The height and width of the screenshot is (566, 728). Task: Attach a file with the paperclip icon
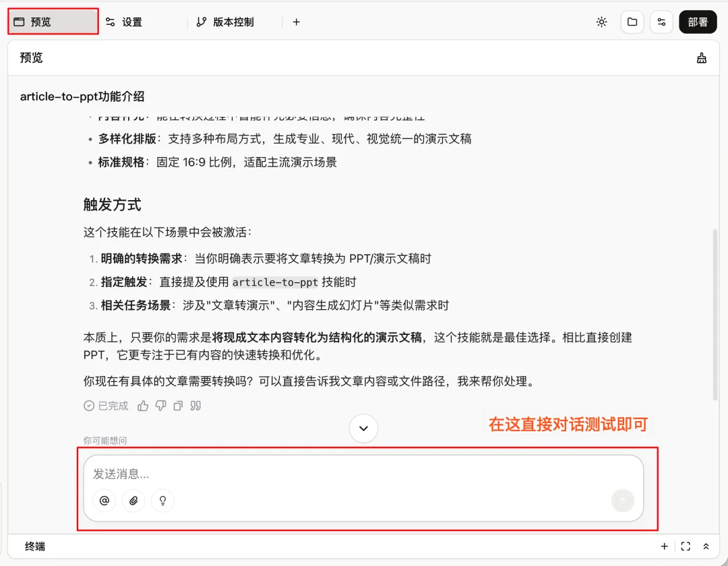[x=133, y=501]
